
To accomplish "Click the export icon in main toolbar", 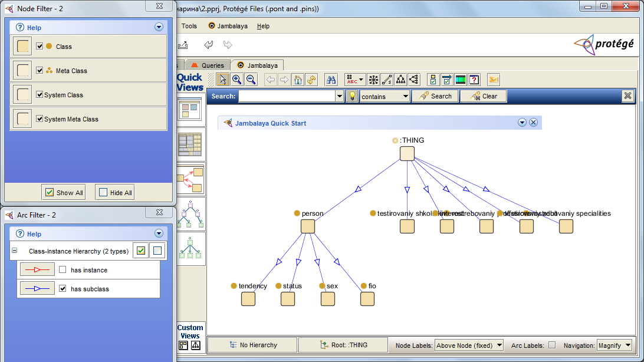I will (x=183, y=45).
